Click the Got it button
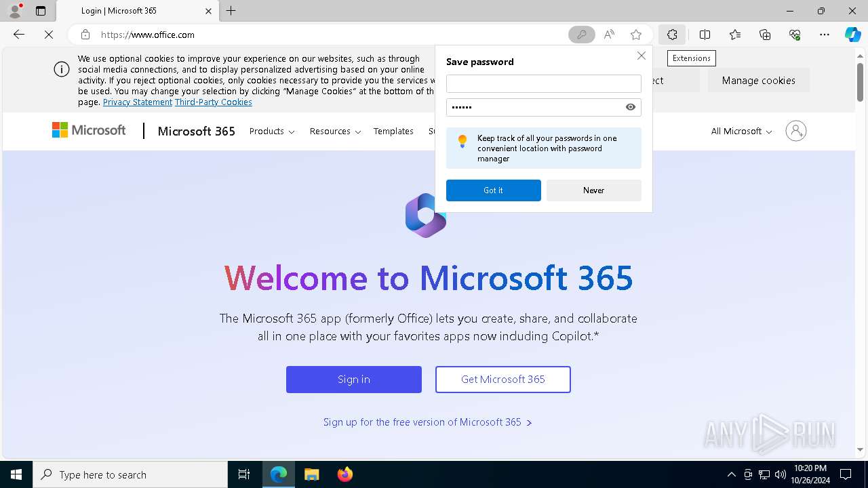 point(493,190)
